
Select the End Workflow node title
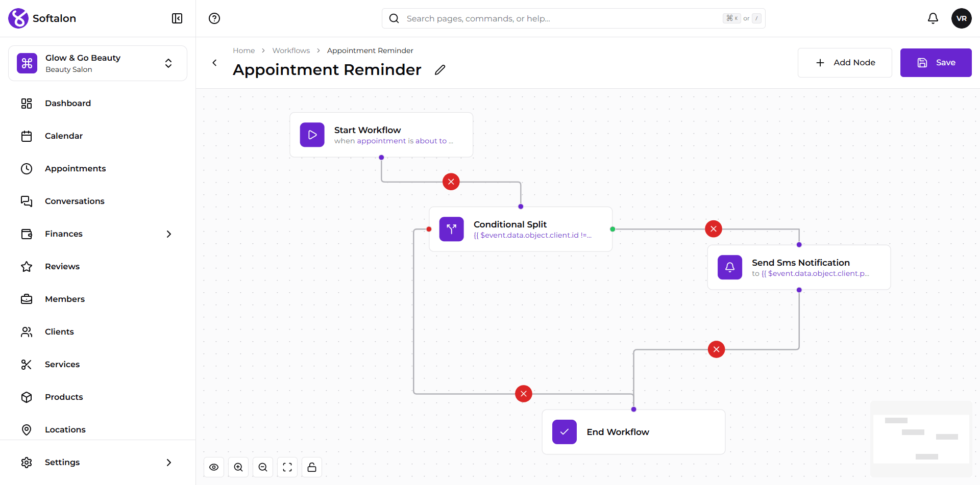tap(618, 432)
